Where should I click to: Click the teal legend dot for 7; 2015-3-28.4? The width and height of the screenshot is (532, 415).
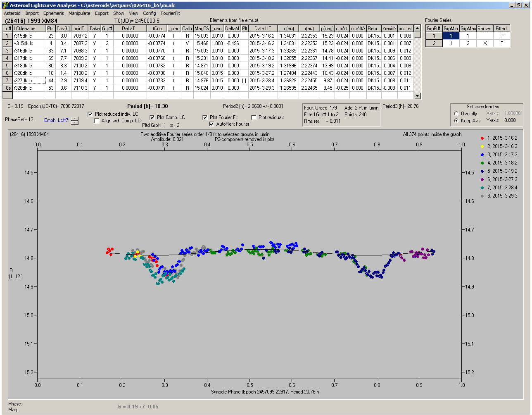click(x=482, y=188)
